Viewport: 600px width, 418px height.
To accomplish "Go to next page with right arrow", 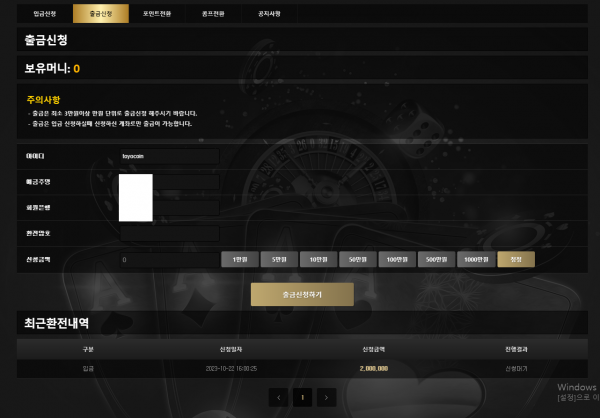I will pyautogui.click(x=326, y=397).
